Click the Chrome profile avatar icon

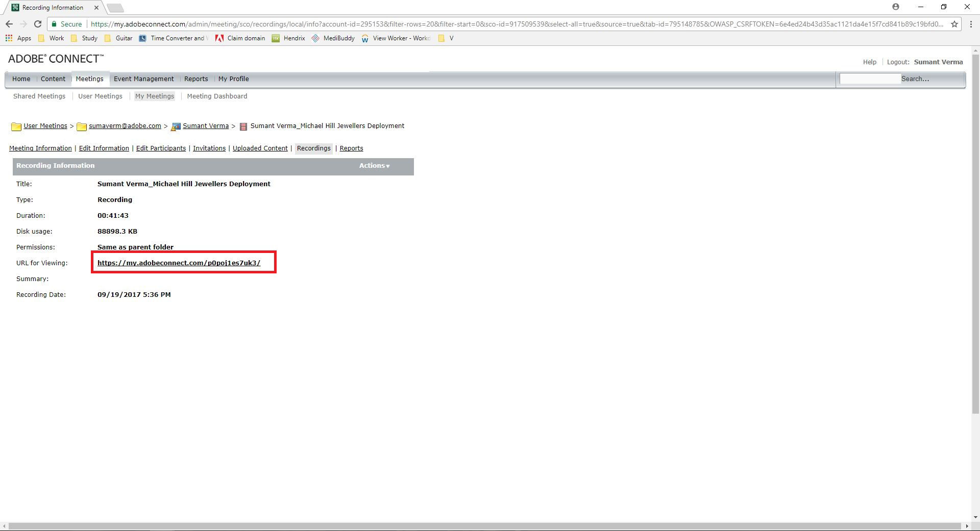(895, 7)
